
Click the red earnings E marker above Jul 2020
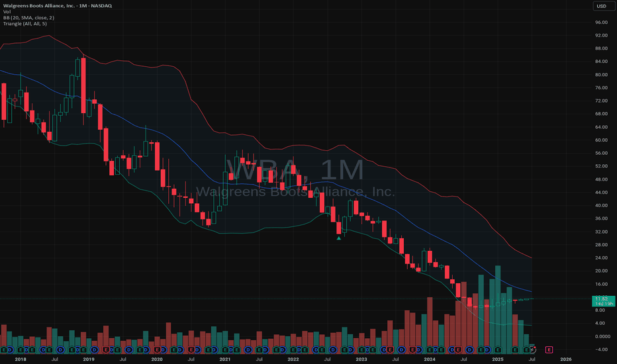[x=191, y=349]
